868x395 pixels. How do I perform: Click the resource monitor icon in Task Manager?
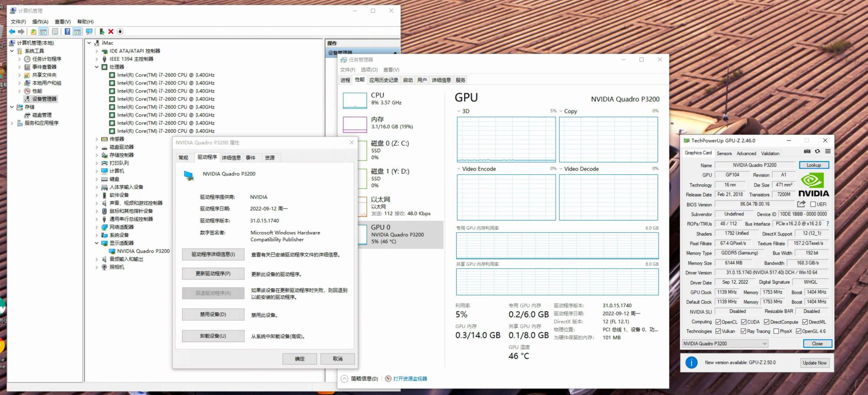[388, 379]
